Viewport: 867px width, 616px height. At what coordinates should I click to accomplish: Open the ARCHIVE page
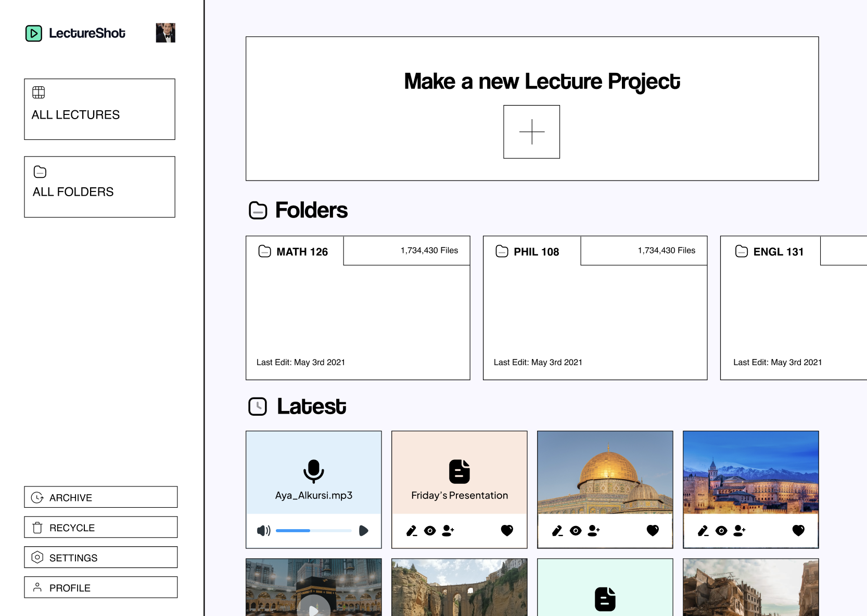101,497
